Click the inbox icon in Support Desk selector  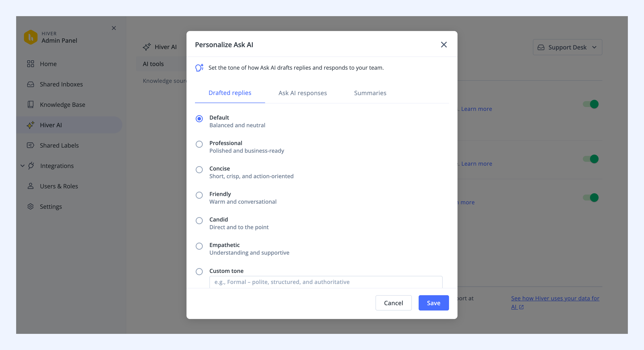pos(541,47)
